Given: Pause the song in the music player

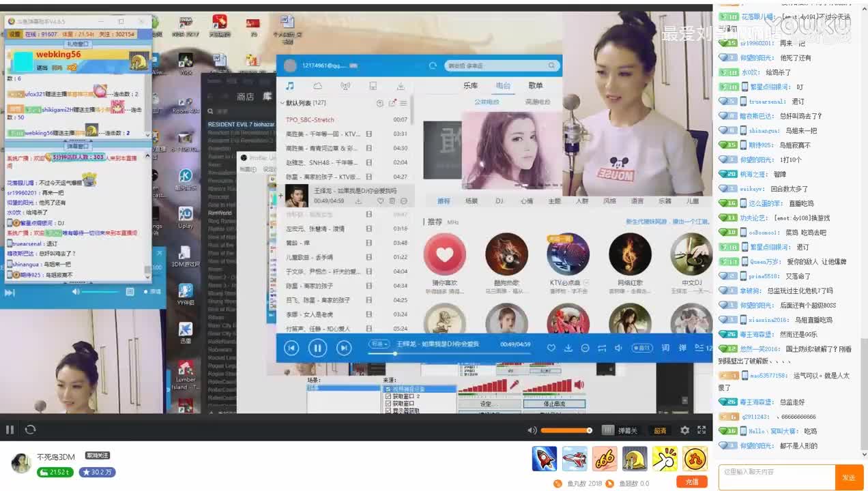Looking at the screenshot, I should coord(317,348).
